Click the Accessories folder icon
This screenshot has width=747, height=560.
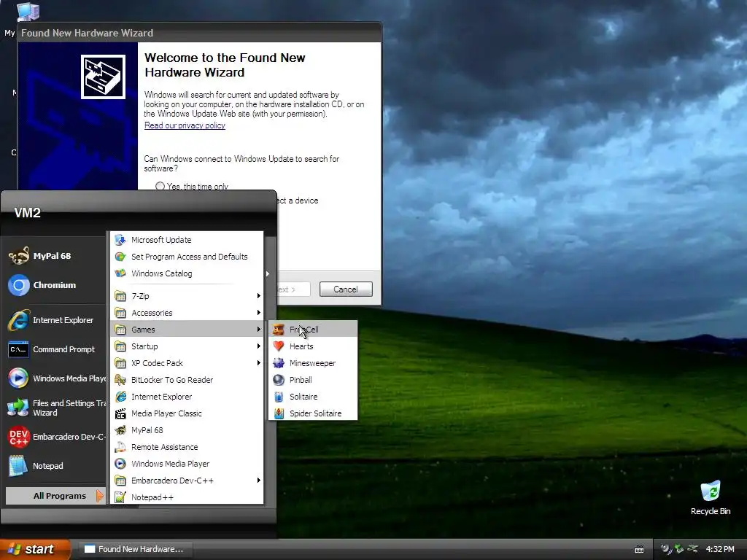[x=120, y=313]
